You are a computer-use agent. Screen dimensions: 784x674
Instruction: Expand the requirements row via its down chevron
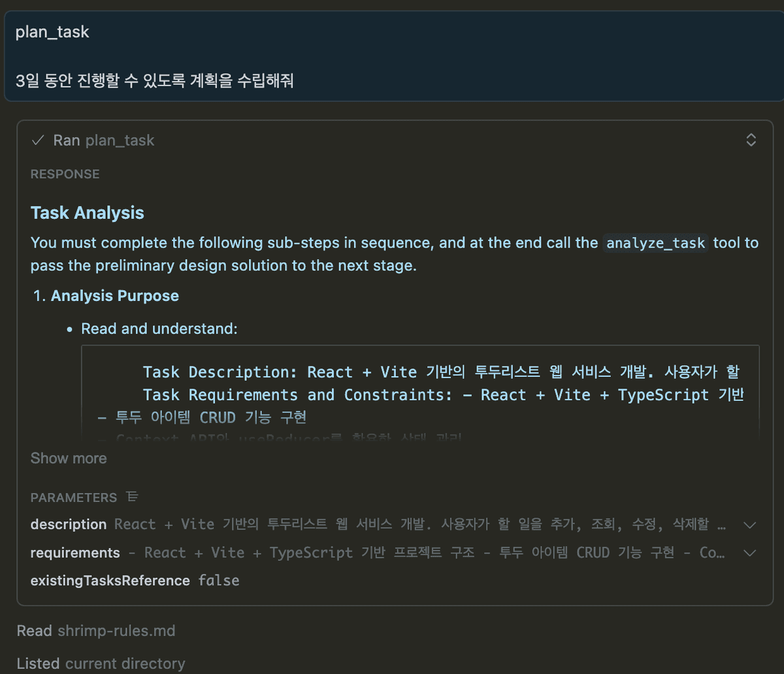749,553
